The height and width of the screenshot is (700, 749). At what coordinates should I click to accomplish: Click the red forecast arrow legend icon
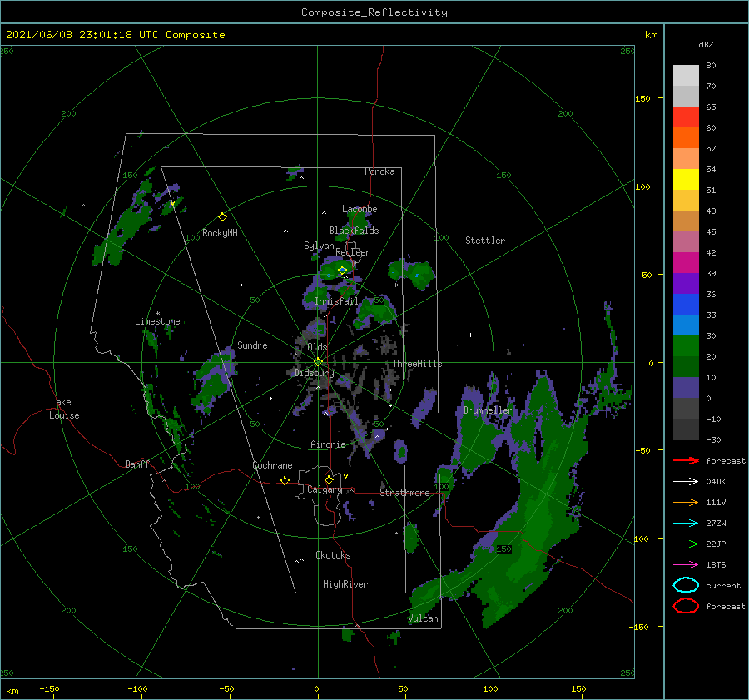[x=687, y=460]
